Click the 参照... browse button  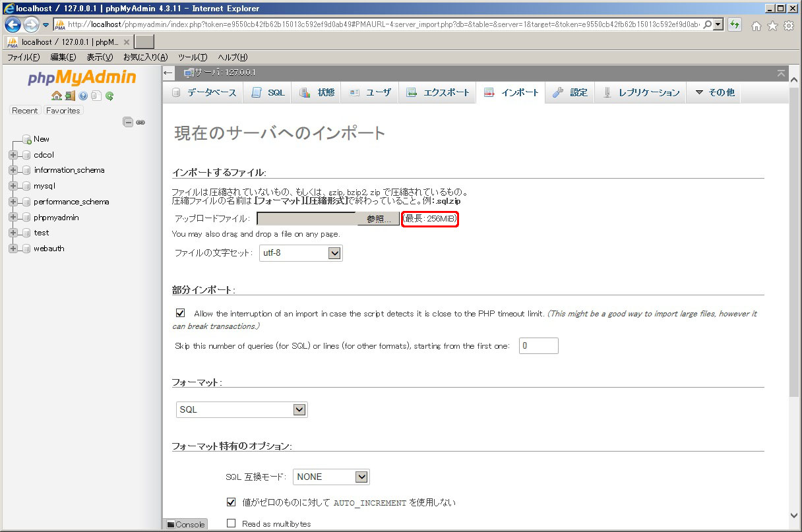[x=379, y=219]
